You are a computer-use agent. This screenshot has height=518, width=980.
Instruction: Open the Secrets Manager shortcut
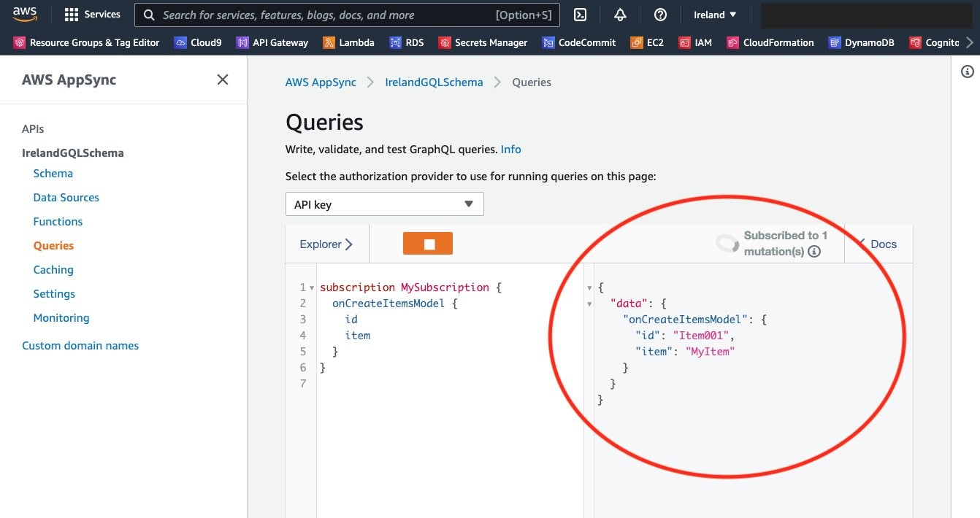point(483,42)
